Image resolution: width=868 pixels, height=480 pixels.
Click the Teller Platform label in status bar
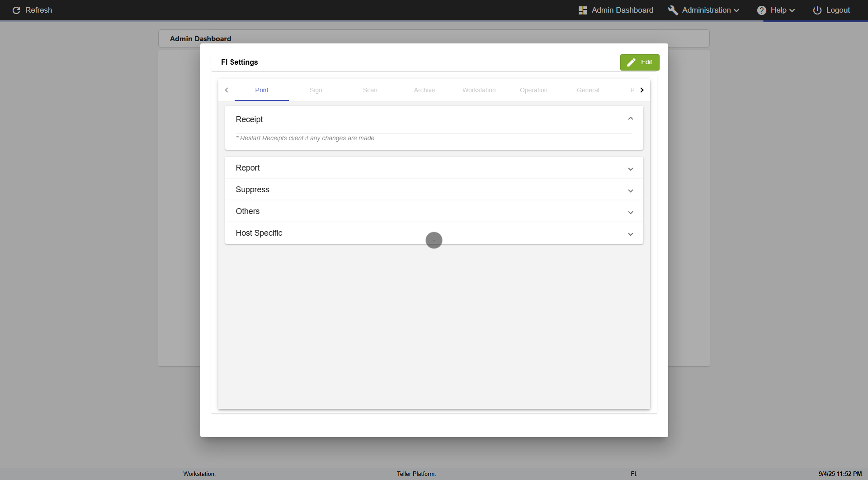[416, 474]
